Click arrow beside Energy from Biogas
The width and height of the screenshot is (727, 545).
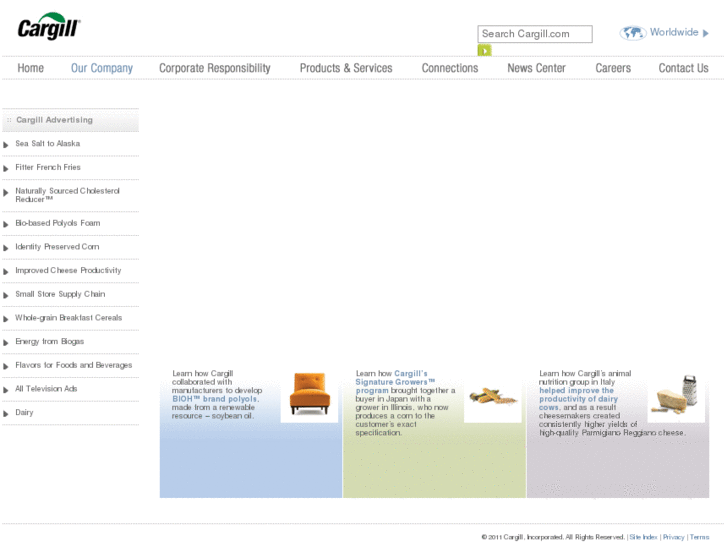(x=6, y=343)
